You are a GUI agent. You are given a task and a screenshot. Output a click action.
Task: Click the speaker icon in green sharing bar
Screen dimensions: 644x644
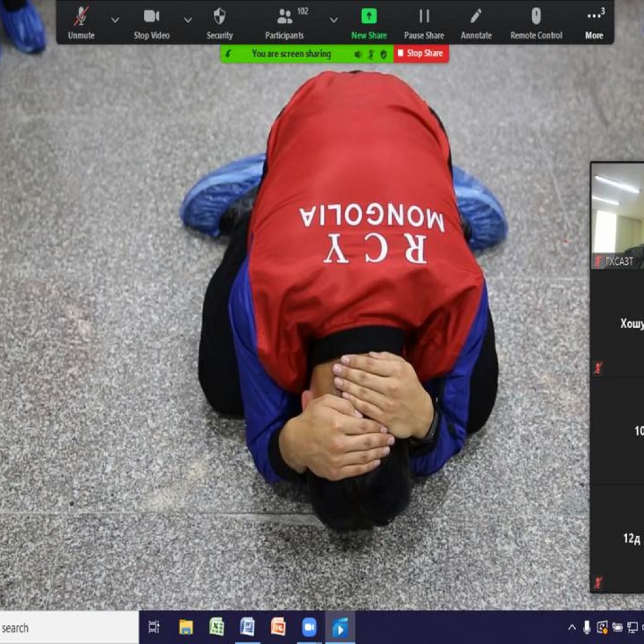[358, 54]
